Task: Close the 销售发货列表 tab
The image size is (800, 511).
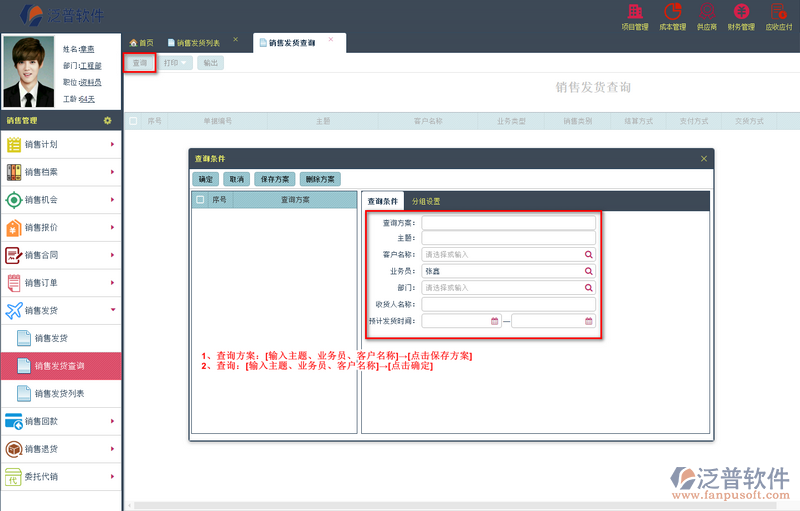Action: pos(236,39)
